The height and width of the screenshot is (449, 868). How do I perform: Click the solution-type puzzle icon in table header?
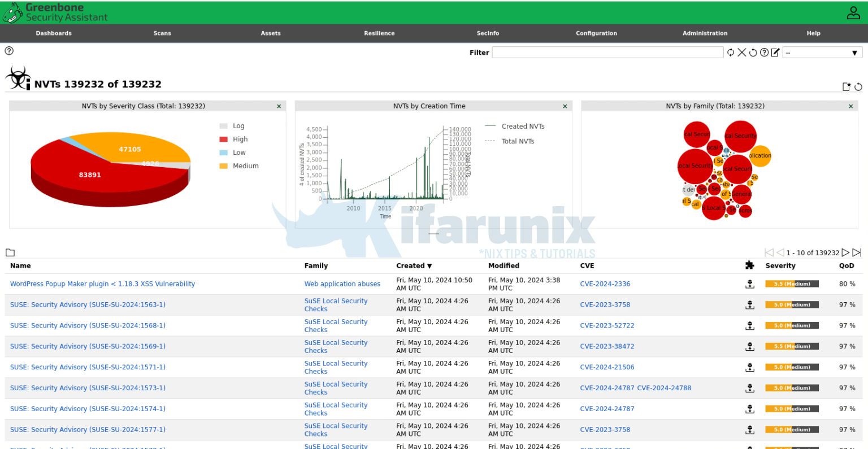tap(750, 265)
